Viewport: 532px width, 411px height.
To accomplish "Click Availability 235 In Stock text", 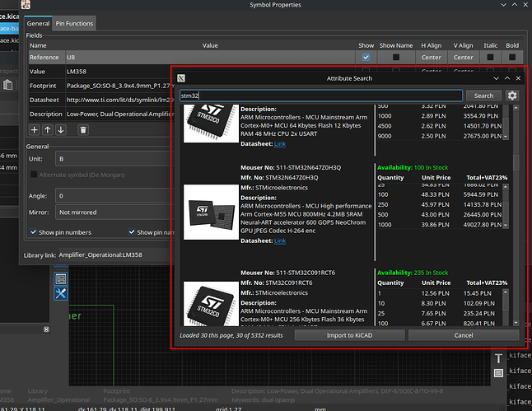I will point(413,273).
